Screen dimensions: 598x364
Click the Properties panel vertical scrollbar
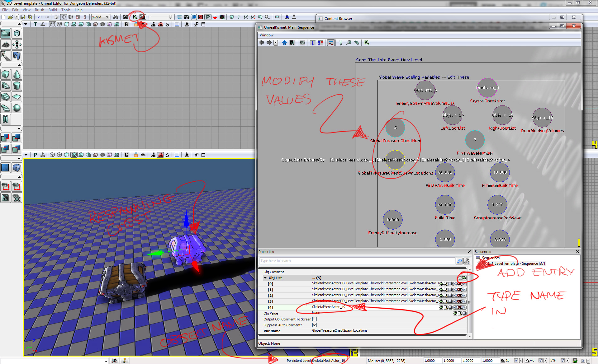click(x=469, y=302)
